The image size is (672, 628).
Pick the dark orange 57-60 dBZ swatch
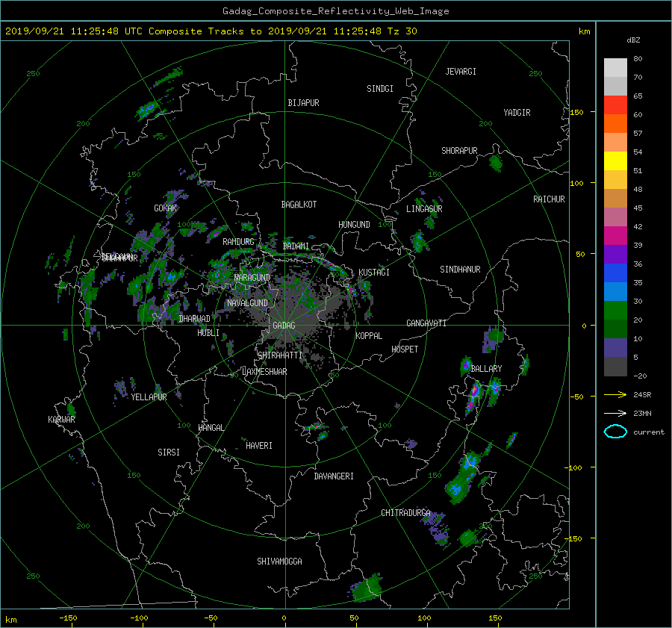coord(615,123)
